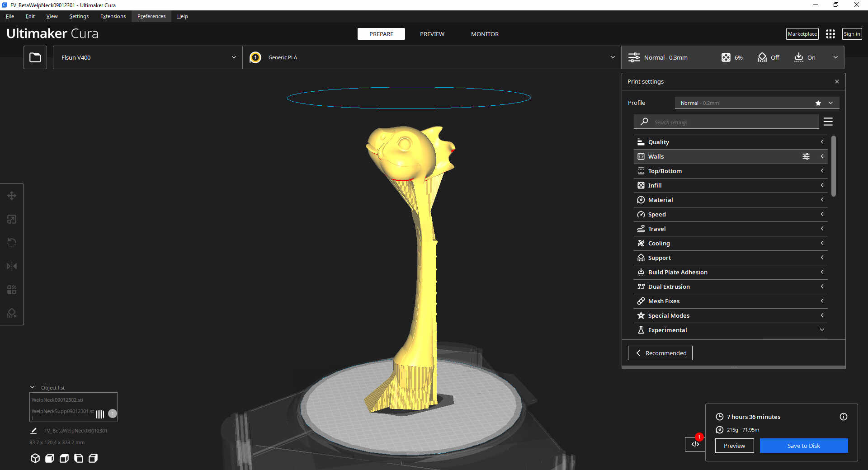Switch back to Recommended settings
This screenshot has width=868, height=470.
pos(660,353)
